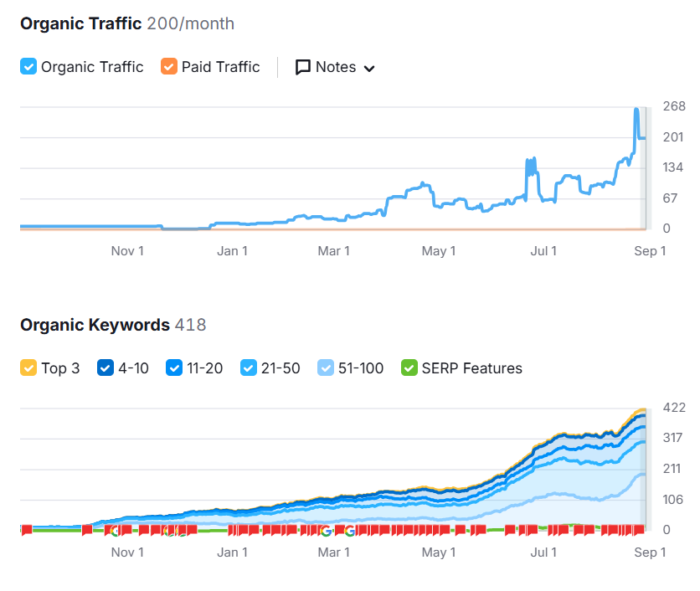Click the Organic Traffic chart heading
The width and height of the screenshot is (700, 591).
pos(80,23)
